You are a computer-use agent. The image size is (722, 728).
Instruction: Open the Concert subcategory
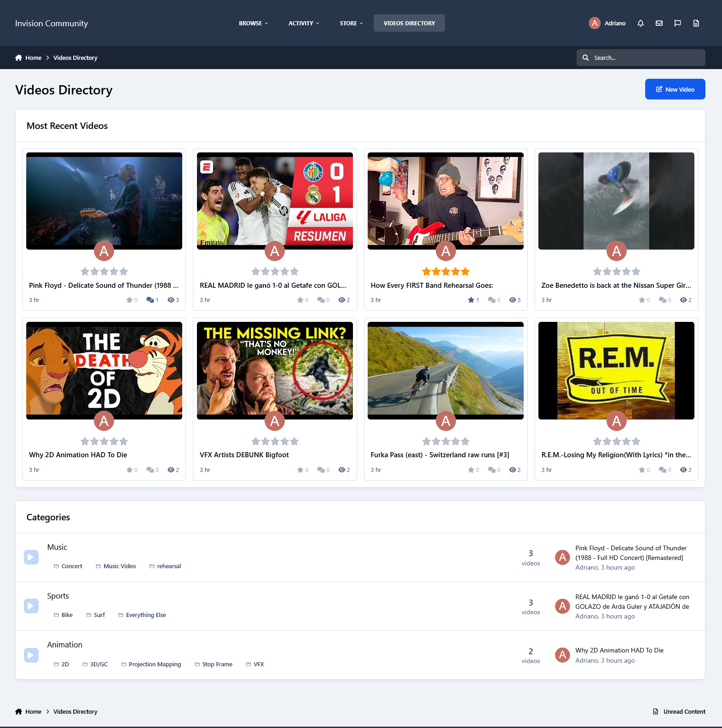68,566
